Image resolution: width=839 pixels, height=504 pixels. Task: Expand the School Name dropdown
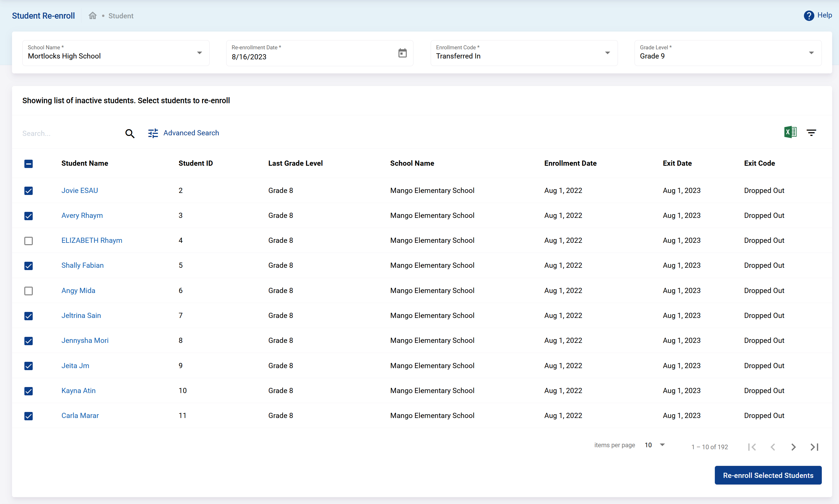[x=199, y=53]
